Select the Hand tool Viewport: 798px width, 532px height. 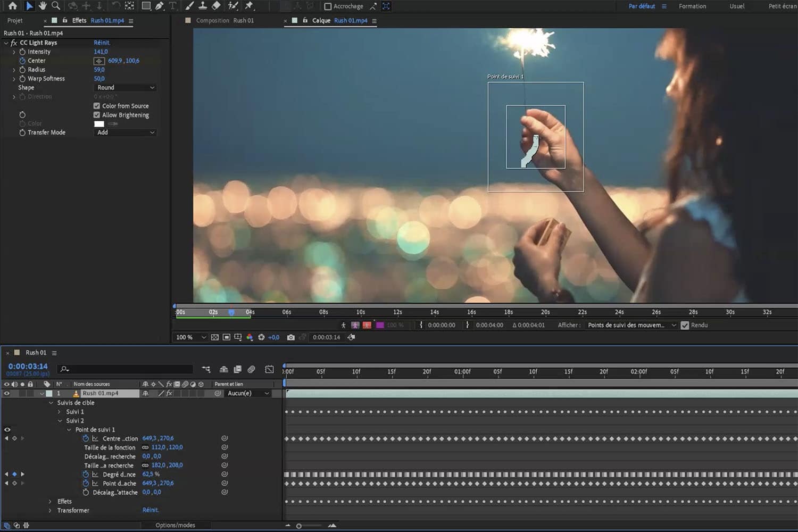[42, 6]
